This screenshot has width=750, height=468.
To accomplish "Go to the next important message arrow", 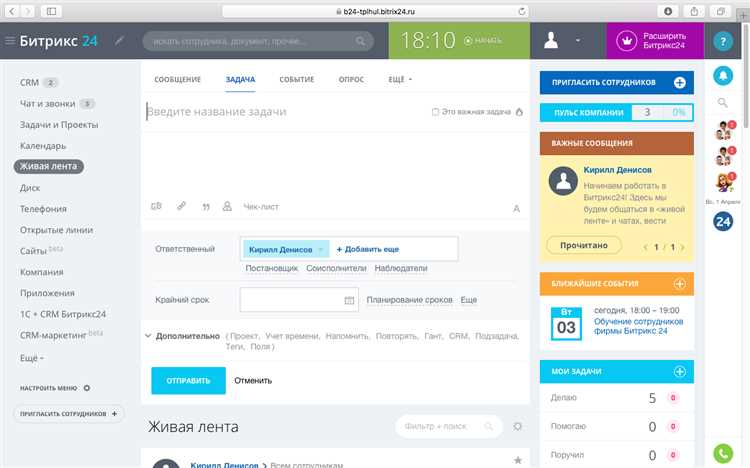I will tap(683, 247).
